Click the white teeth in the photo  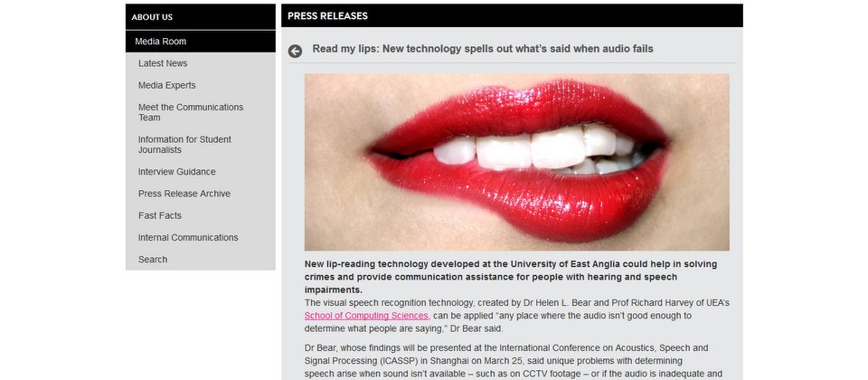click(x=538, y=151)
